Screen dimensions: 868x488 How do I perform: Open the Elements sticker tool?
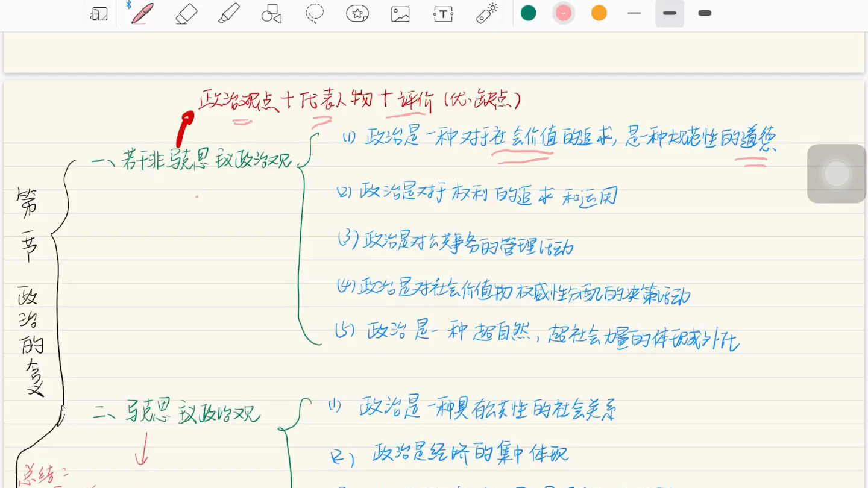(357, 13)
